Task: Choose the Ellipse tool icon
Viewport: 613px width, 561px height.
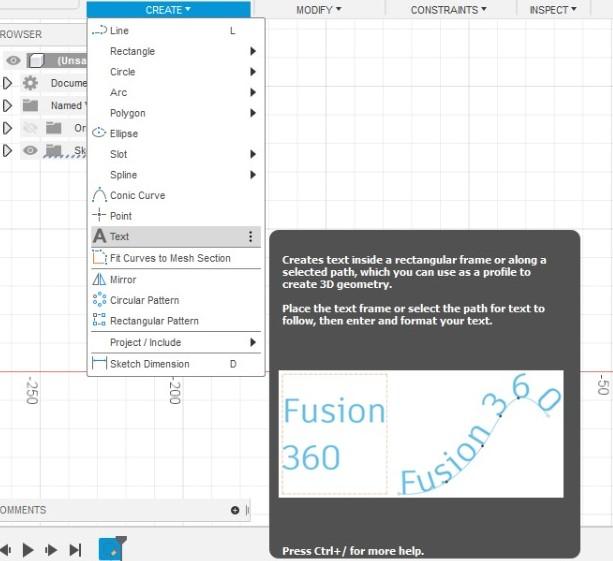Action: pyautogui.click(x=99, y=133)
